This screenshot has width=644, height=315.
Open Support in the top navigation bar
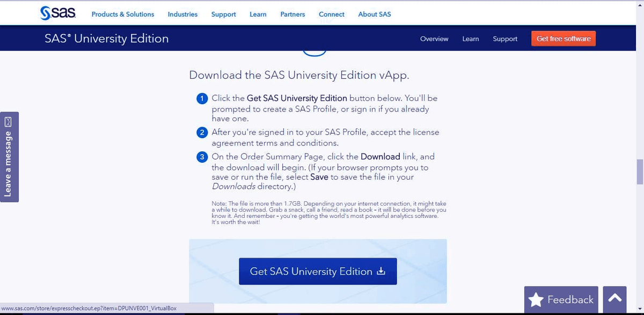tap(223, 14)
